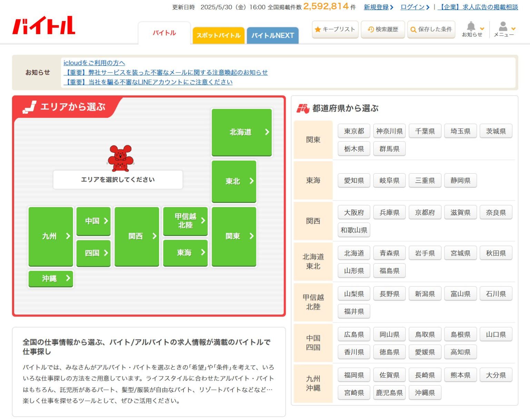Open the icloudをご利用の方へ notice
Image resolution: width=530 pixels, height=420 pixels.
(x=95, y=62)
